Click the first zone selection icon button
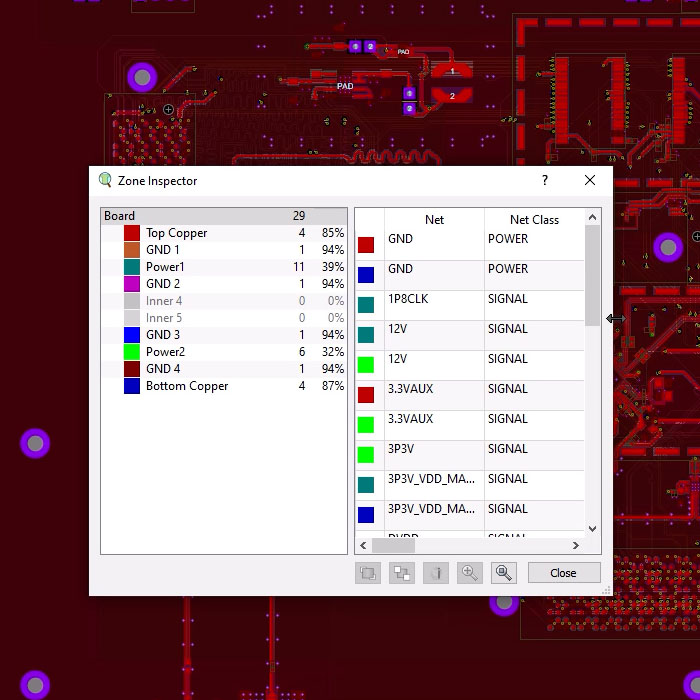 click(368, 573)
